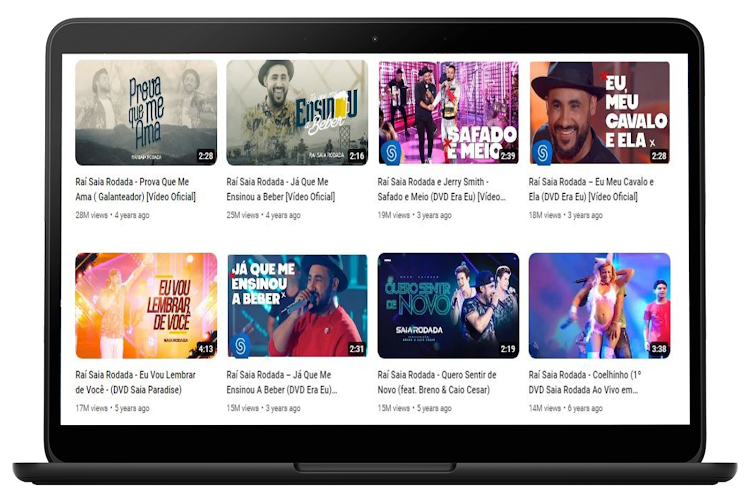Open the 'Prova Que Me Ama' video thumbnail
The image size is (750, 500).
coord(146,112)
